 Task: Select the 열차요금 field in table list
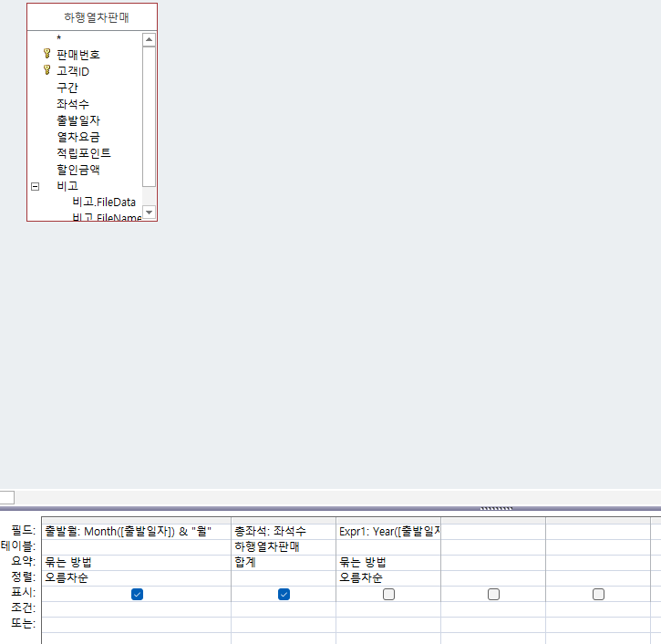[77, 136]
